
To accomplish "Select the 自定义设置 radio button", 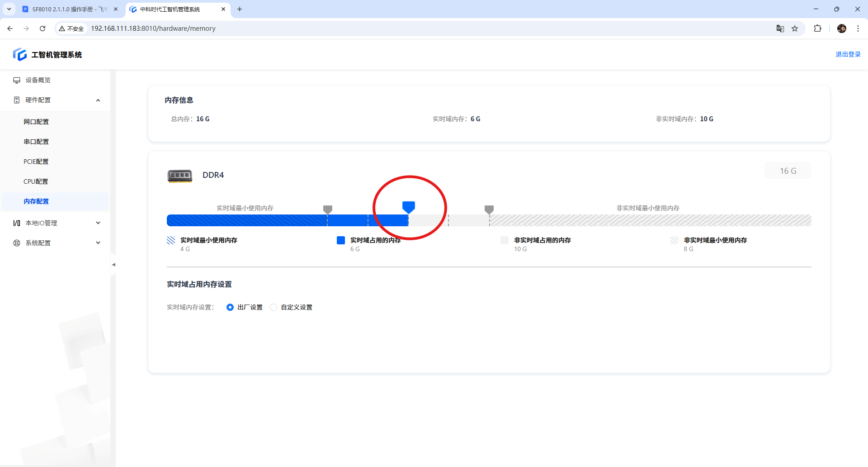I will (274, 307).
